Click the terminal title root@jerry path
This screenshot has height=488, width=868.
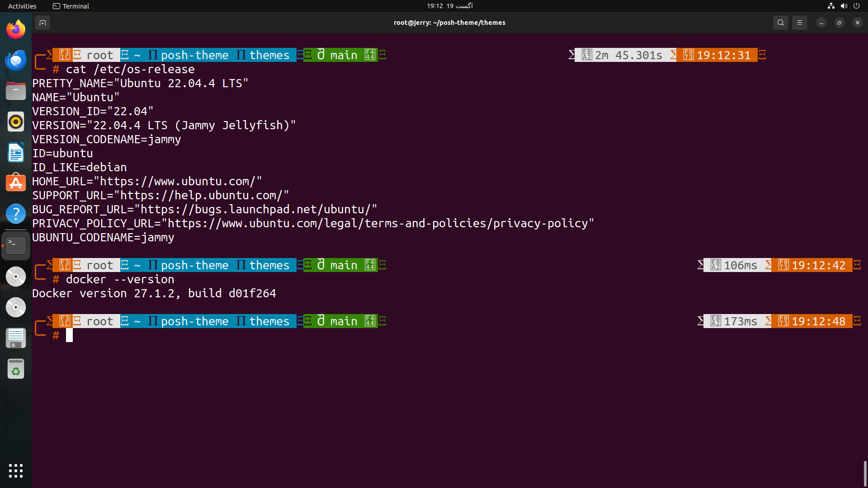[x=449, y=23]
